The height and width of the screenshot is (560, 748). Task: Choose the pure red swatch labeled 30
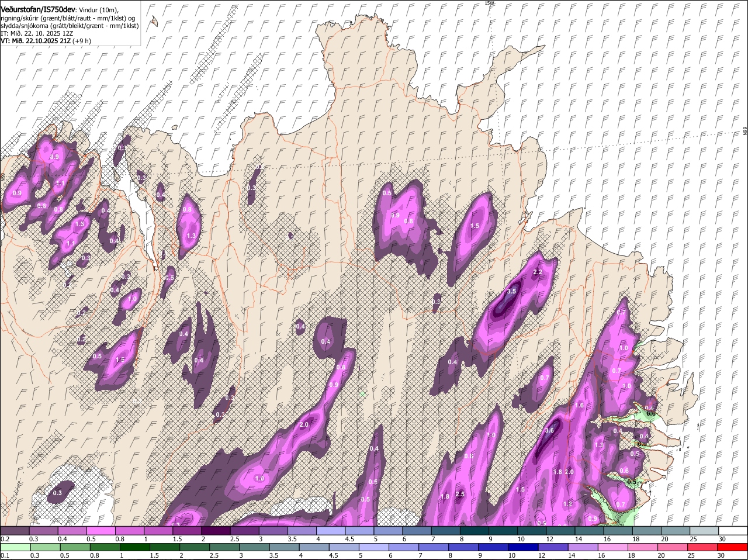point(732,547)
